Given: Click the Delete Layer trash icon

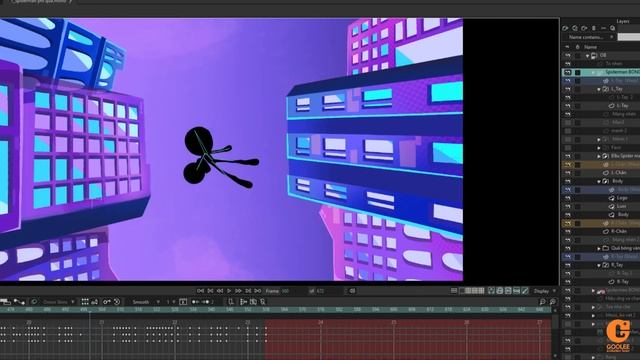Looking at the screenshot, I should (594, 28).
